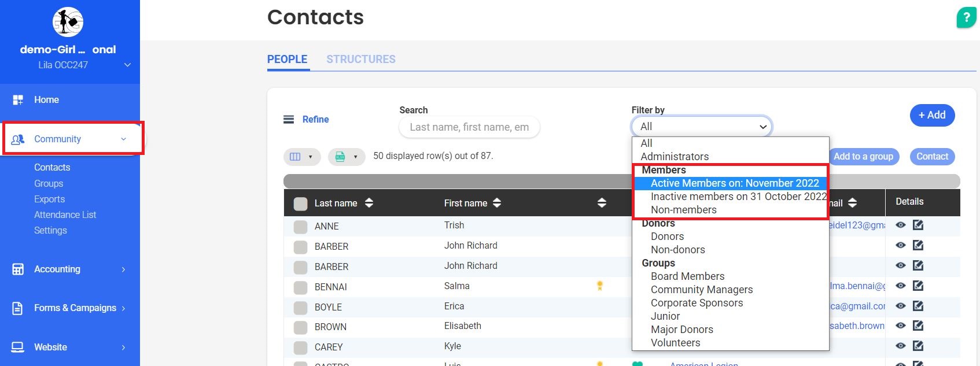The width and height of the screenshot is (980, 366).
Task: Switch to the STRUCTURES tab
Action: coord(360,60)
